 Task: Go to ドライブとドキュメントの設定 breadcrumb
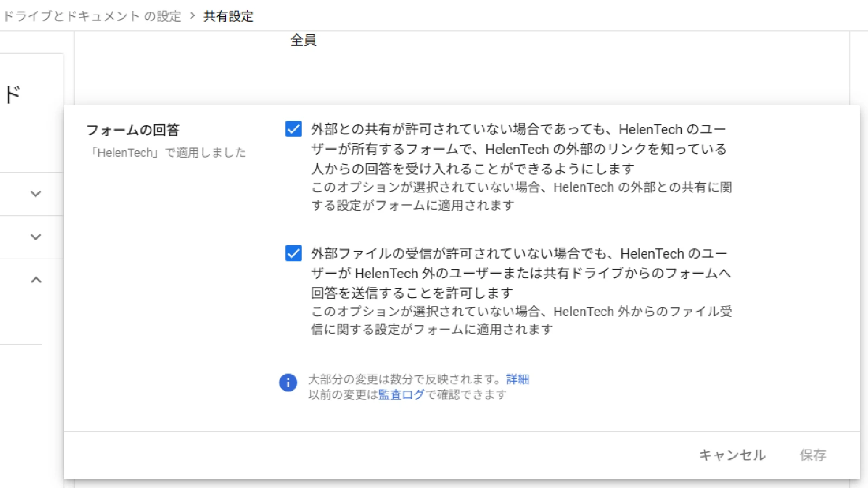coord(92,16)
